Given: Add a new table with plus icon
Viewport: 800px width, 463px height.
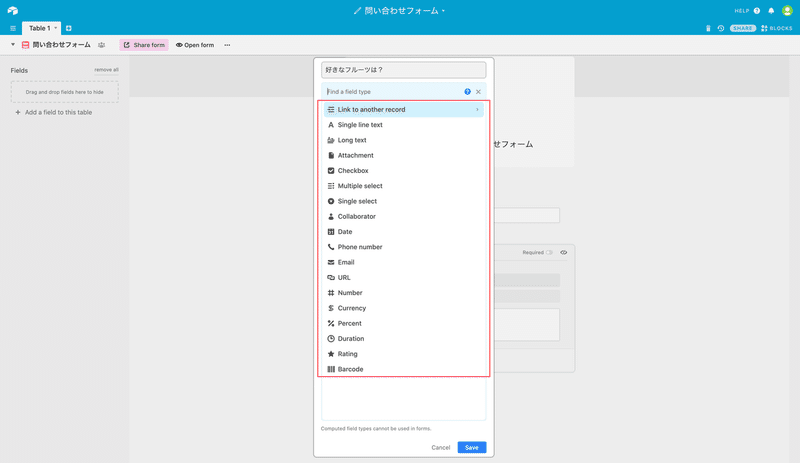Looking at the screenshot, I should (68, 28).
